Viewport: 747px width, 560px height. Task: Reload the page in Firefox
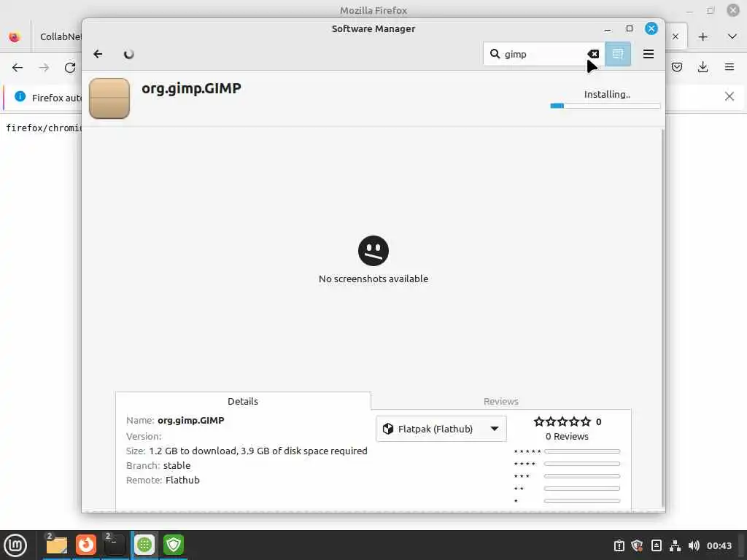(70, 68)
